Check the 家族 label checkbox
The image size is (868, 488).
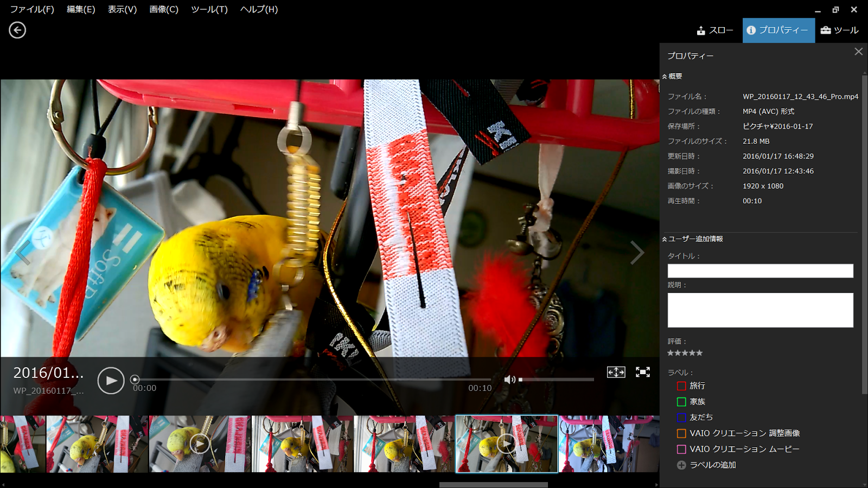pyautogui.click(x=681, y=402)
